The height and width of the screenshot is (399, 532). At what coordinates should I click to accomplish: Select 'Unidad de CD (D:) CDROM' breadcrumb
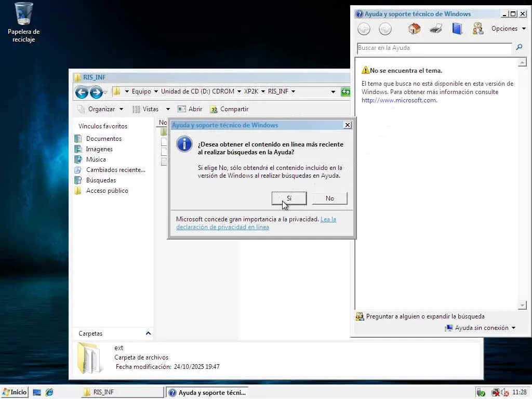click(197, 91)
